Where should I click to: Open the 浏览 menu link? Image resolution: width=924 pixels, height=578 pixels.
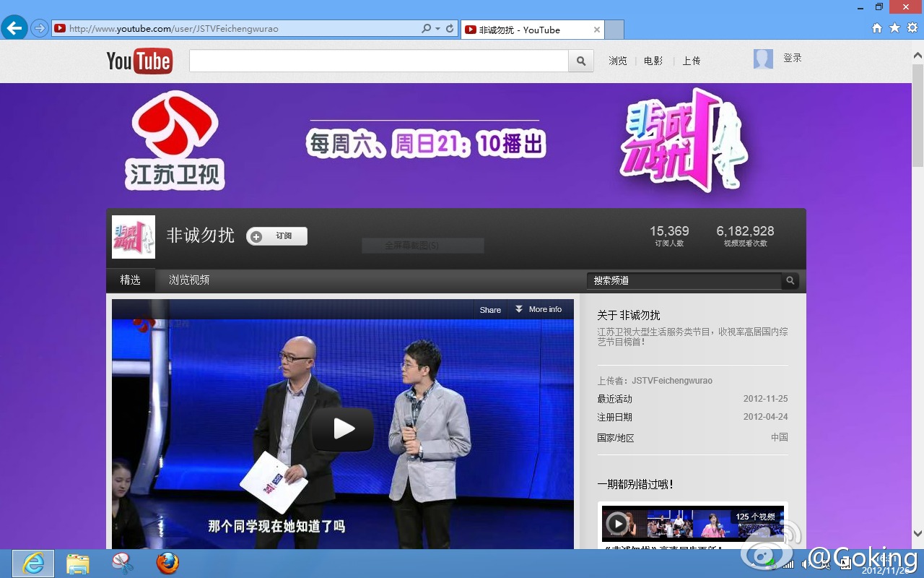618,61
